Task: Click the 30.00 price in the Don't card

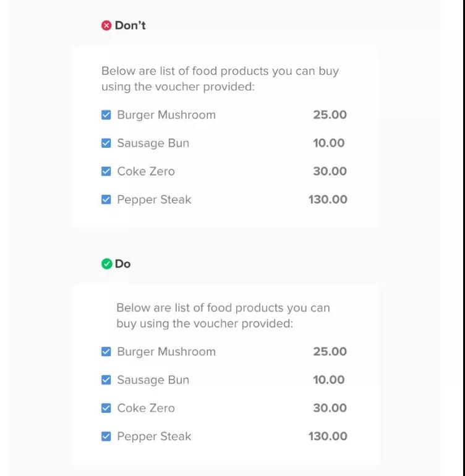Action: coord(330,171)
